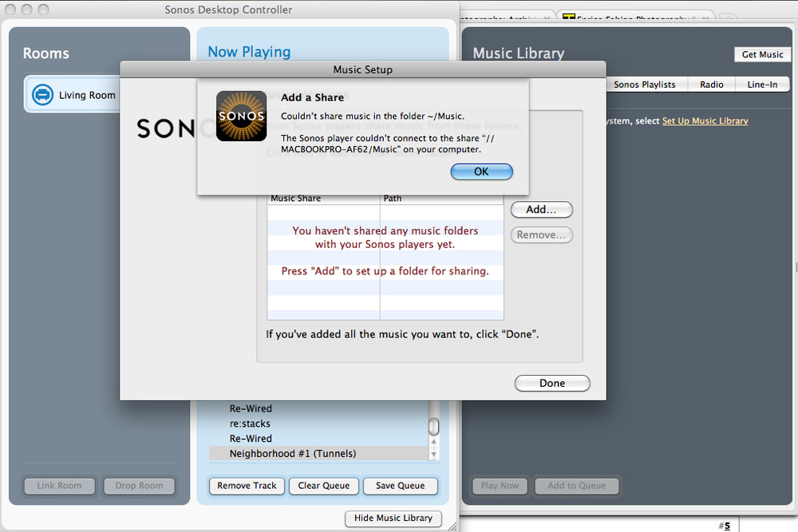798x532 pixels.
Task: Click the queue scrollbar down arrow
Action: (x=433, y=454)
